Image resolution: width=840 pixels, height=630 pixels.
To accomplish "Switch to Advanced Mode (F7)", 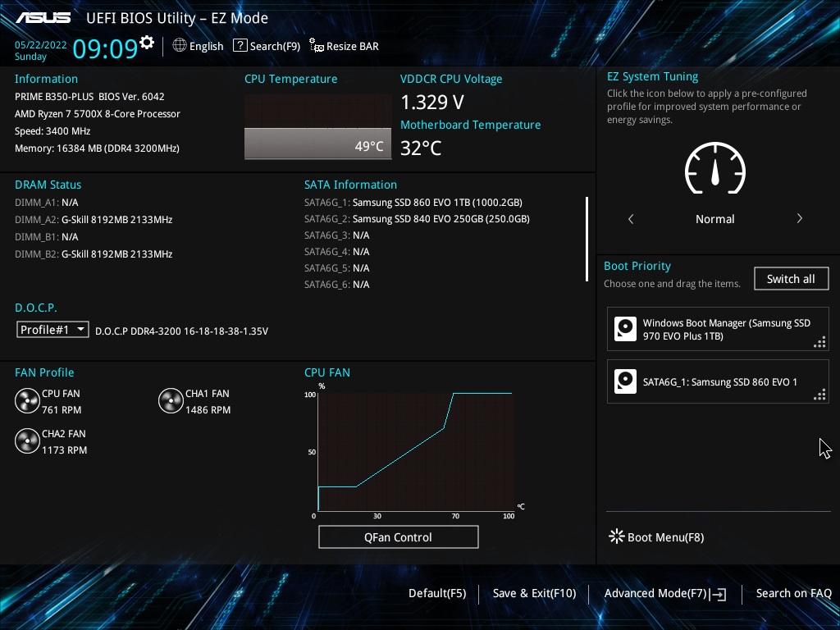I will point(664,593).
